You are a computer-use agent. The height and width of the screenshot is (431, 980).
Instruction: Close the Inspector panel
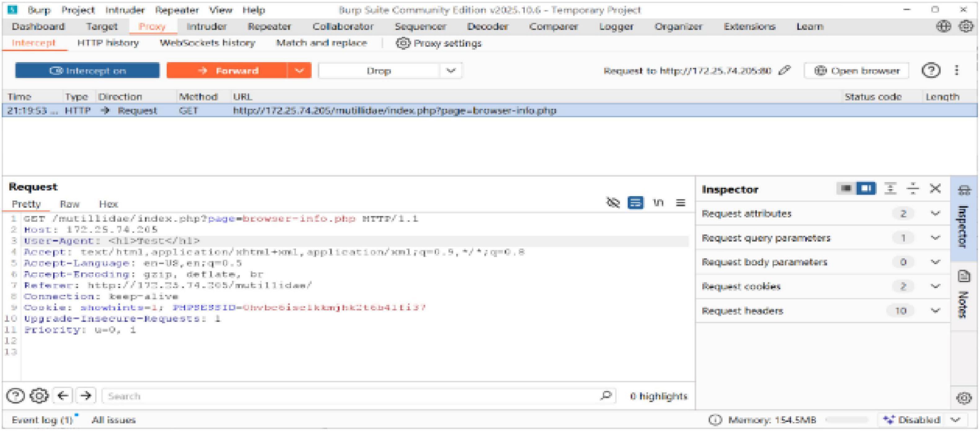tap(935, 189)
